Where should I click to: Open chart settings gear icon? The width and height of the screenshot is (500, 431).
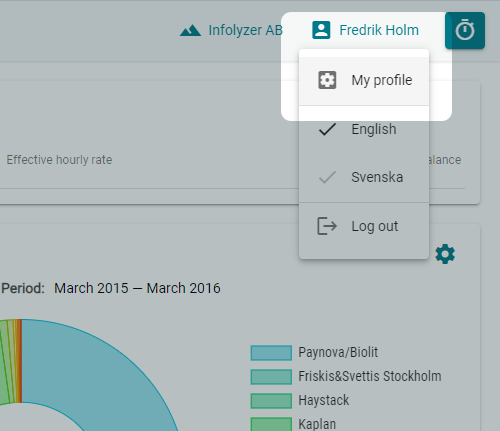[445, 254]
